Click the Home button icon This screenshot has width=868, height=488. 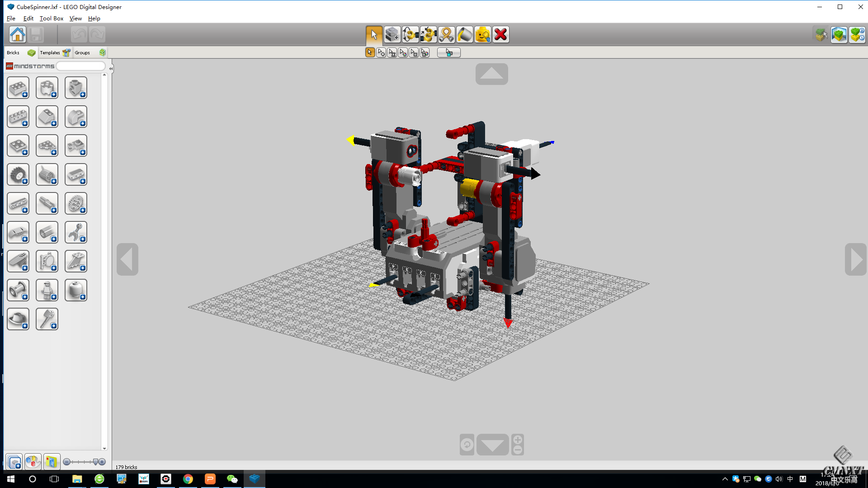tap(18, 35)
